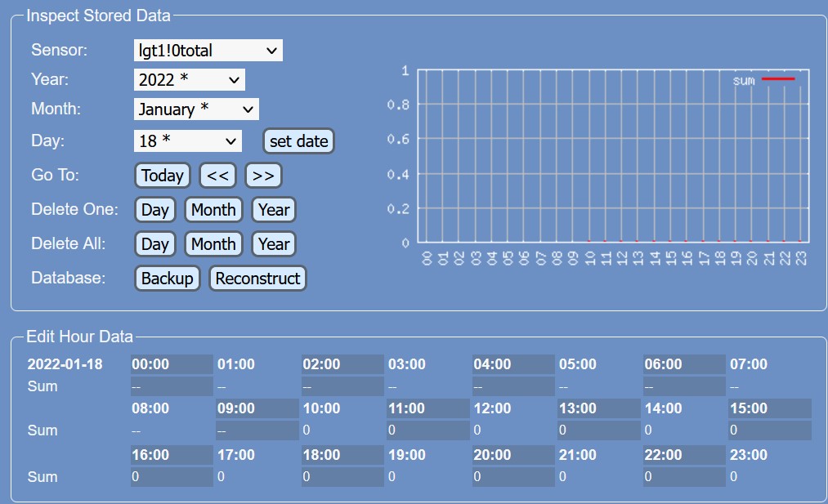Reconstruct the database
Viewport: 828px width, 504px height.
(x=257, y=278)
